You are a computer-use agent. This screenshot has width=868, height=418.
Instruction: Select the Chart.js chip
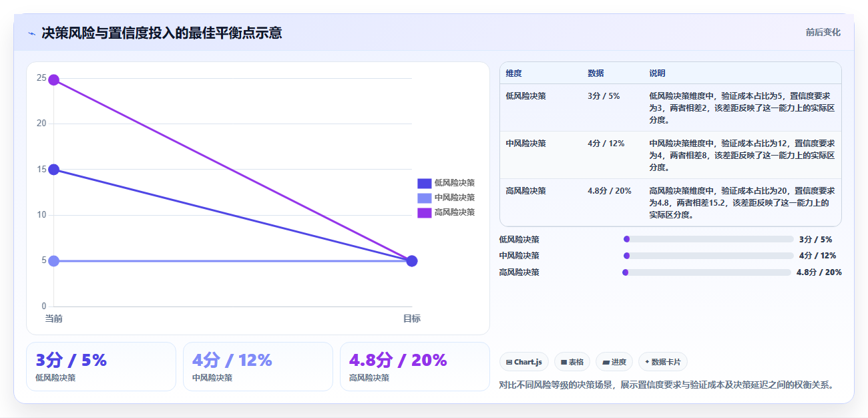pyautogui.click(x=524, y=362)
